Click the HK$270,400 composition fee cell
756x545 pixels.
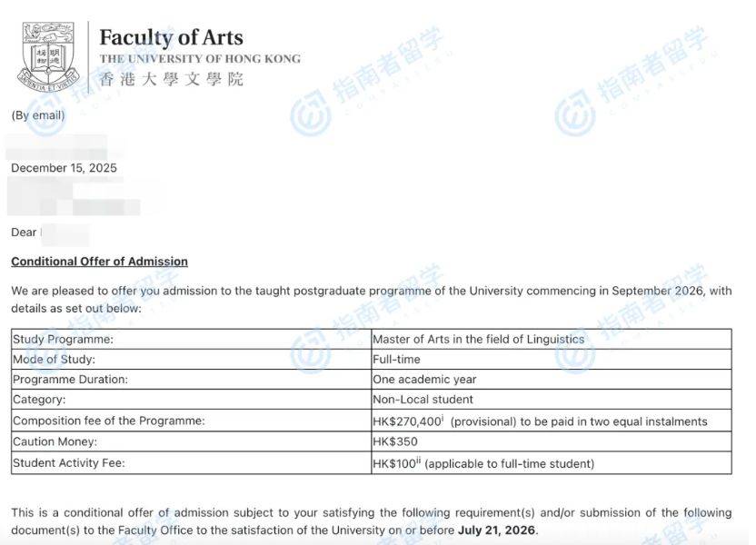[x=539, y=421]
